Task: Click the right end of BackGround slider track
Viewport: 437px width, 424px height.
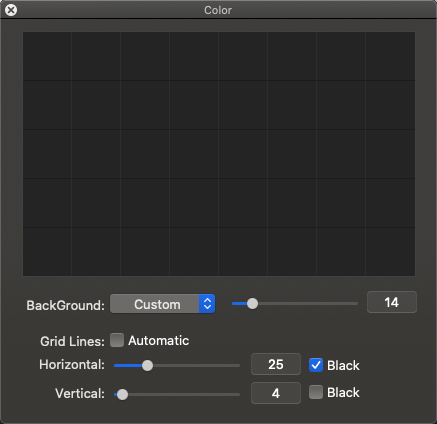Action: coord(356,304)
